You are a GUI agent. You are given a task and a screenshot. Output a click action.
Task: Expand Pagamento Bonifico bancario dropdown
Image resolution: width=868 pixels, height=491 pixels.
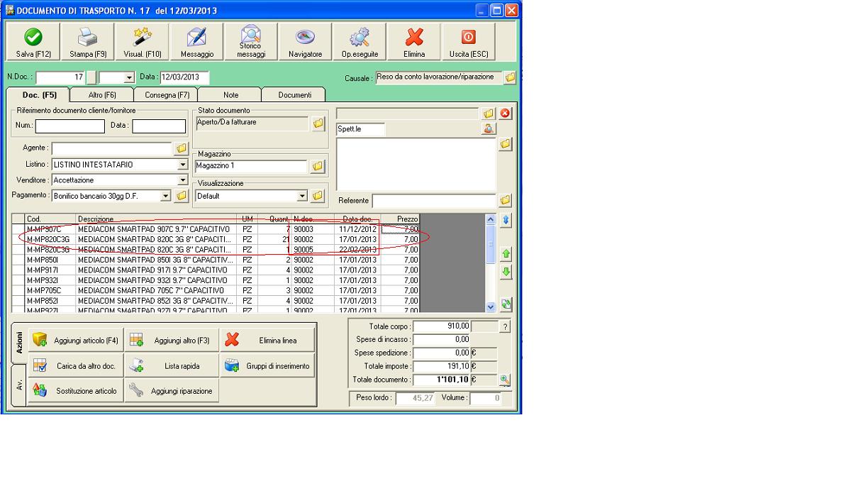tap(166, 195)
